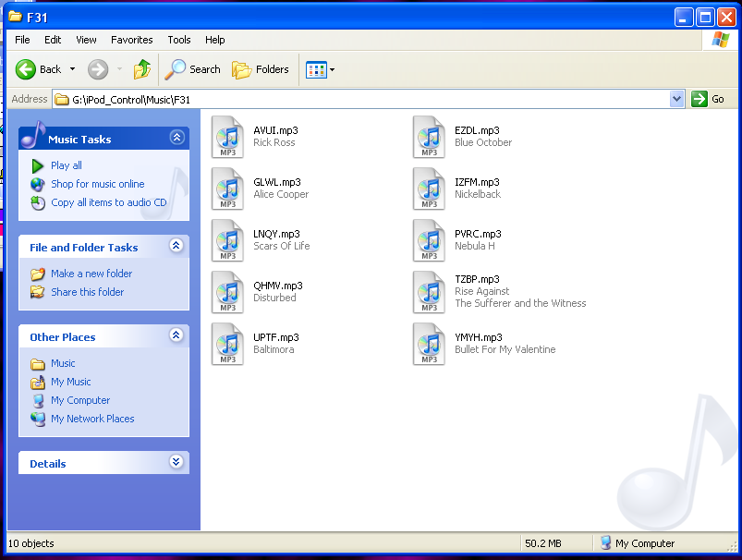Click the audio CD copy icon

pos(38,202)
